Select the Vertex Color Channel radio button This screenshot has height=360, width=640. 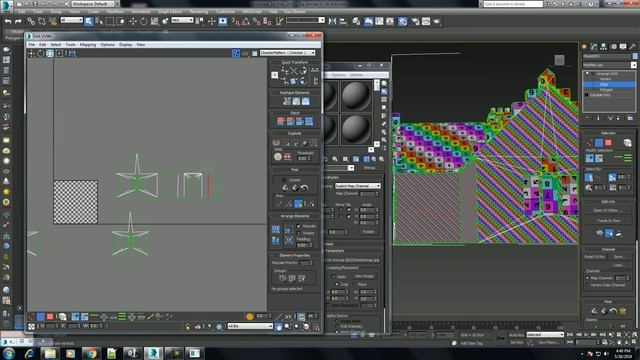click(x=587, y=285)
